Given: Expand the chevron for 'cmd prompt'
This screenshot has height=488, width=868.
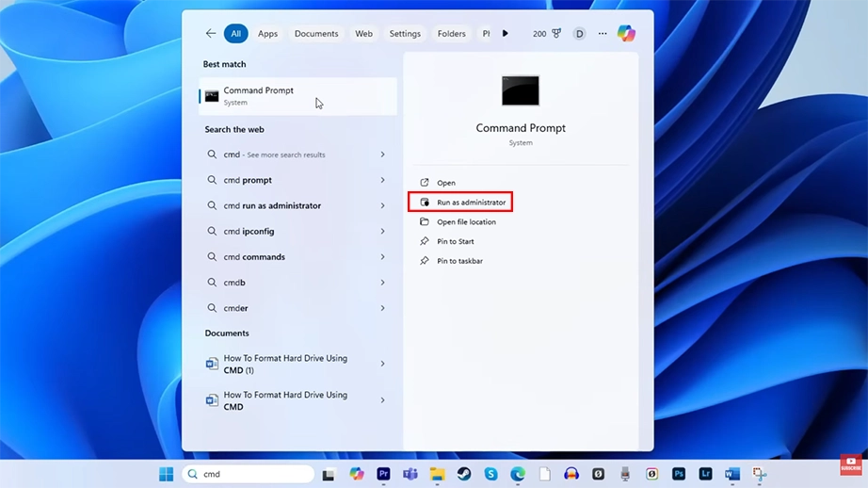Looking at the screenshot, I should point(382,180).
